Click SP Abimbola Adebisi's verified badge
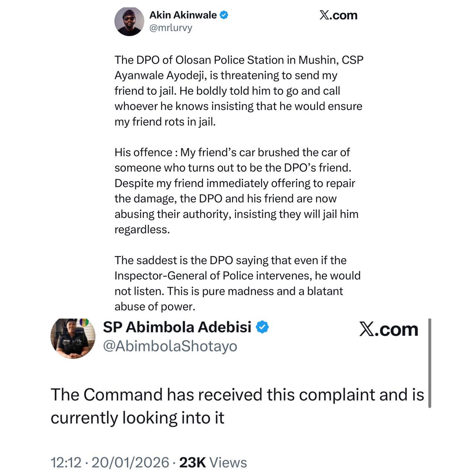Viewport: 476px width, 476px height. click(x=263, y=327)
